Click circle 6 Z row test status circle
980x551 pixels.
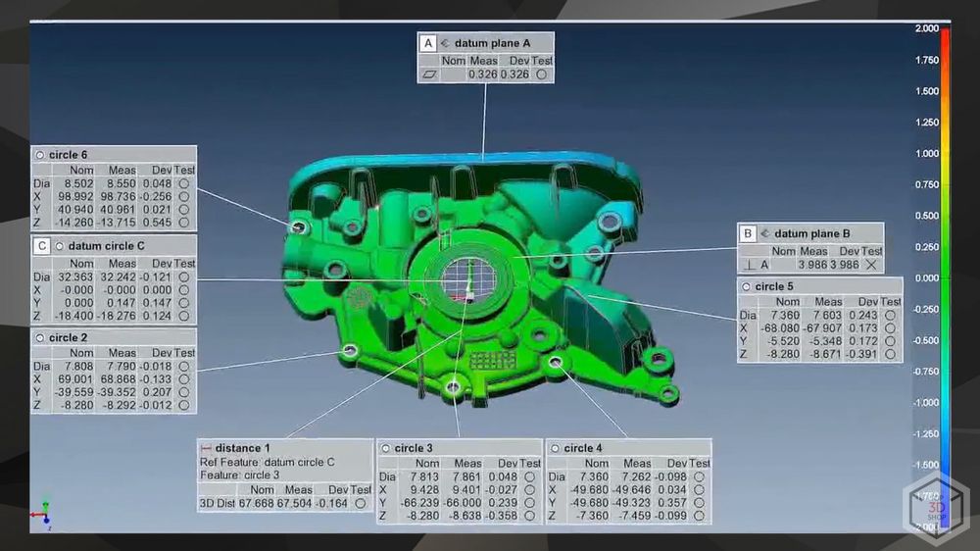point(184,222)
